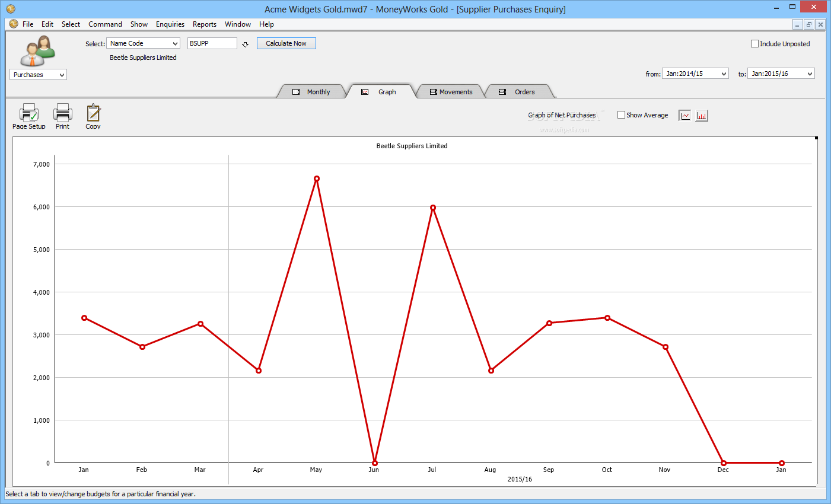Close the inner Supplier Purchases Enquiry window
Image resolution: width=831 pixels, height=504 pixels.
point(820,24)
